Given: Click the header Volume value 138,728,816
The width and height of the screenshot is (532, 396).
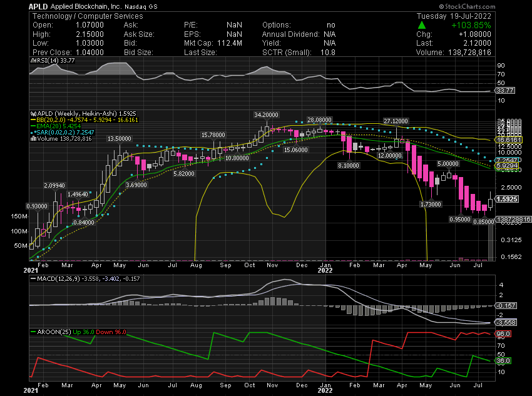Looking at the screenshot, I should [469, 53].
